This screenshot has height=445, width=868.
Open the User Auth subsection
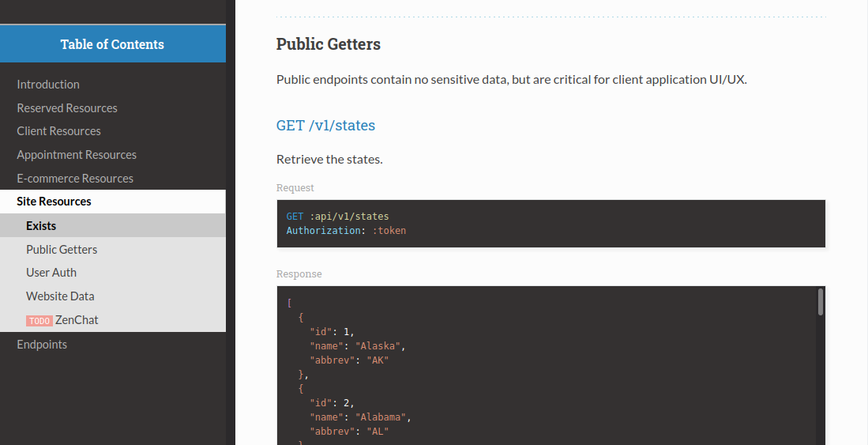51,273
